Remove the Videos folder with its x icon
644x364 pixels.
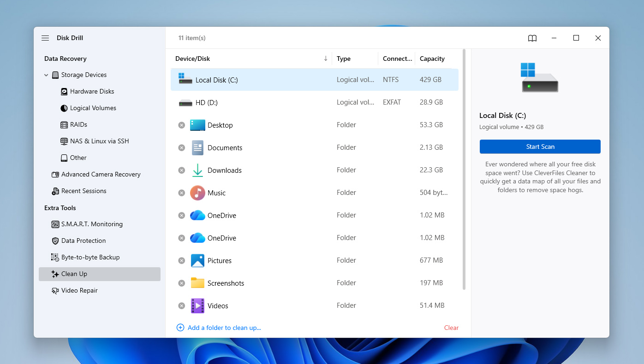[182, 306]
